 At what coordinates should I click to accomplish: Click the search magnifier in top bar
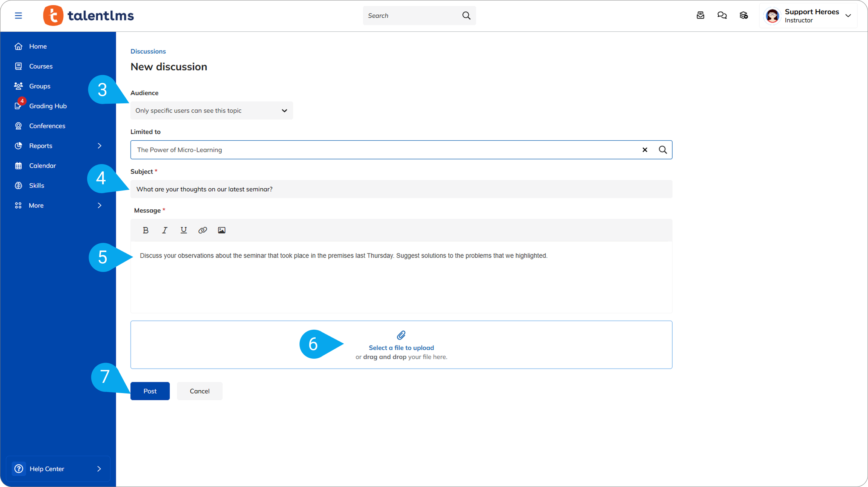pyautogui.click(x=466, y=15)
